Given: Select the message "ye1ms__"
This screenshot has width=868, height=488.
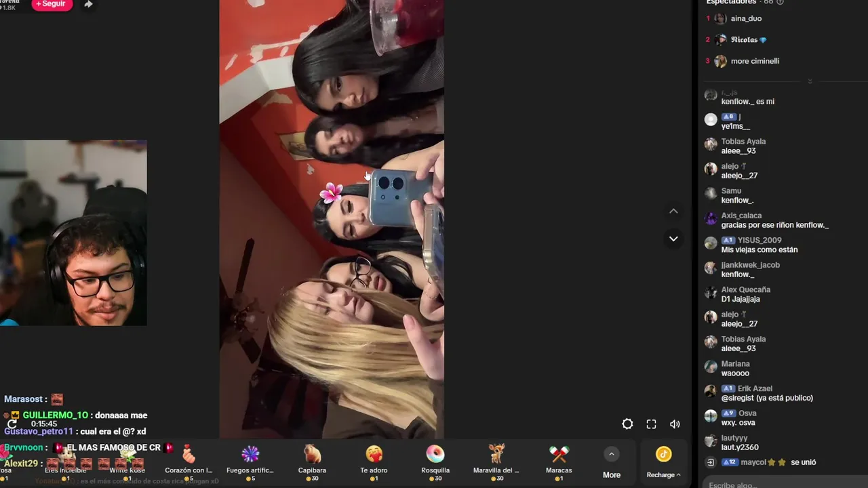Looking at the screenshot, I should pos(736,127).
